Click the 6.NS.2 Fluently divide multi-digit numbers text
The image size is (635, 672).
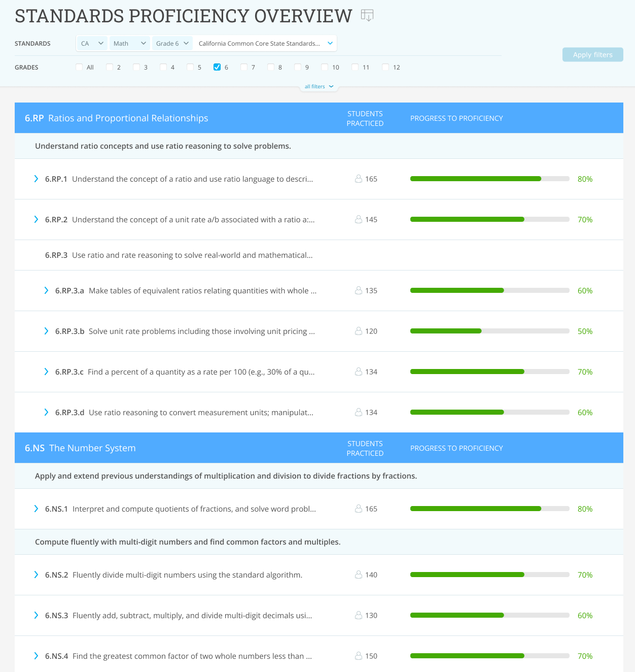click(x=173, y=575)
